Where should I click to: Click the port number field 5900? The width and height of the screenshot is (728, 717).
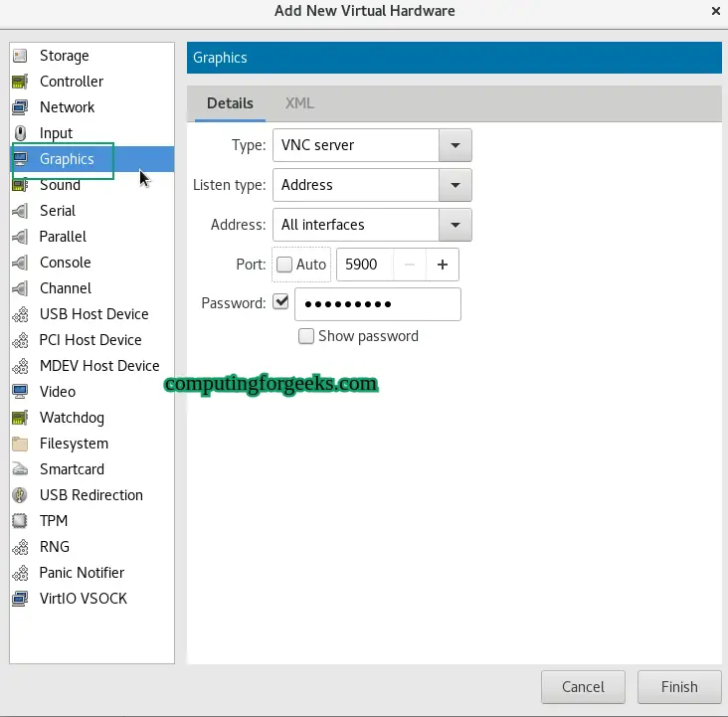pyautogui.click(x=365, y=265)
